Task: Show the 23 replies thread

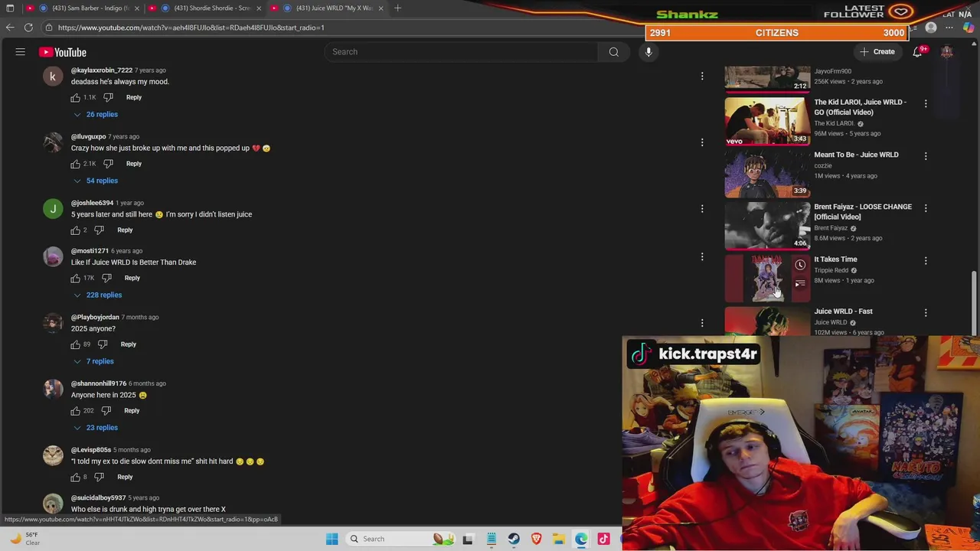Action: point(96,428)
